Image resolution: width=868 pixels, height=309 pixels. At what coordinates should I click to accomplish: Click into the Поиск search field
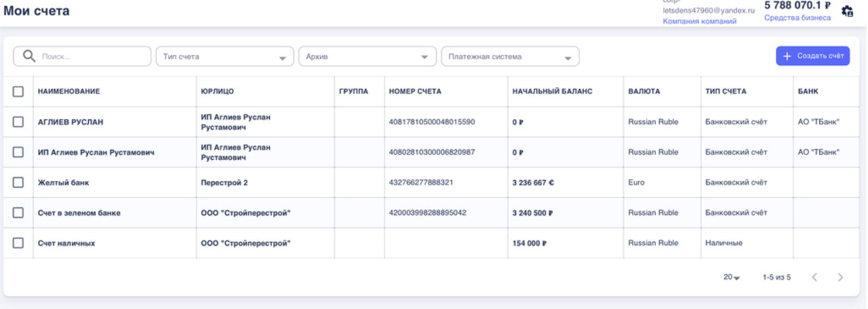[92, 57]
